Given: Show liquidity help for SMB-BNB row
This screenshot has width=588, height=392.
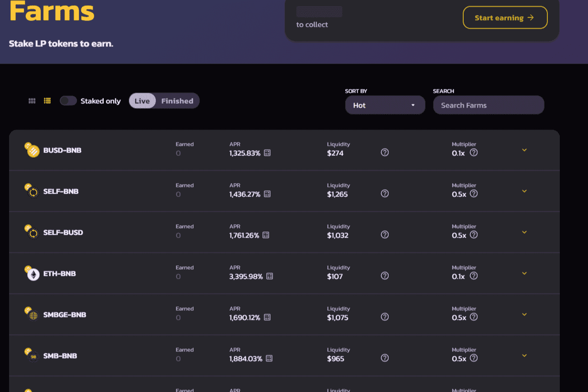Looking at the screenshot, I should coord(385,358).
